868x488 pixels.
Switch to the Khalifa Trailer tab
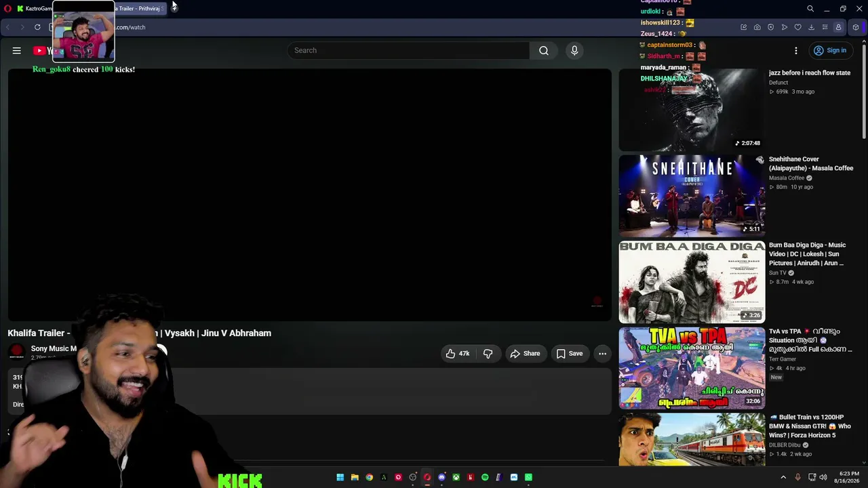pyautogui.click(x=140, y=9)
